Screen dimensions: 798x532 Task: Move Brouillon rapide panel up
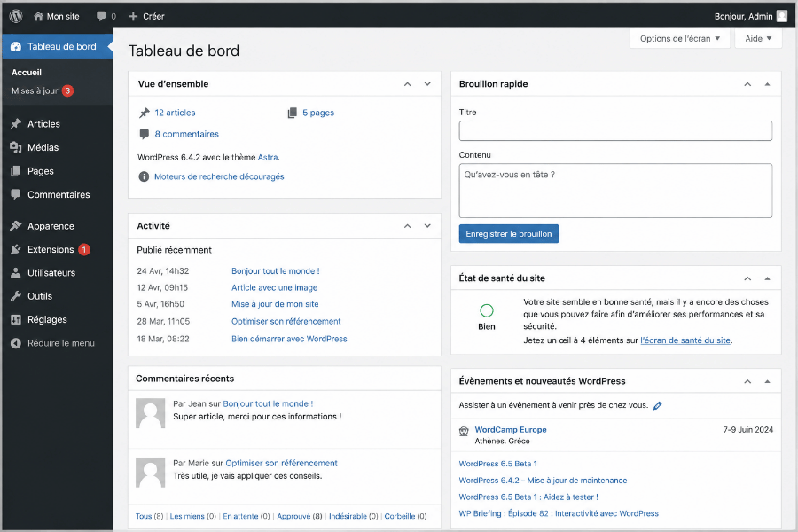[747, 84]
